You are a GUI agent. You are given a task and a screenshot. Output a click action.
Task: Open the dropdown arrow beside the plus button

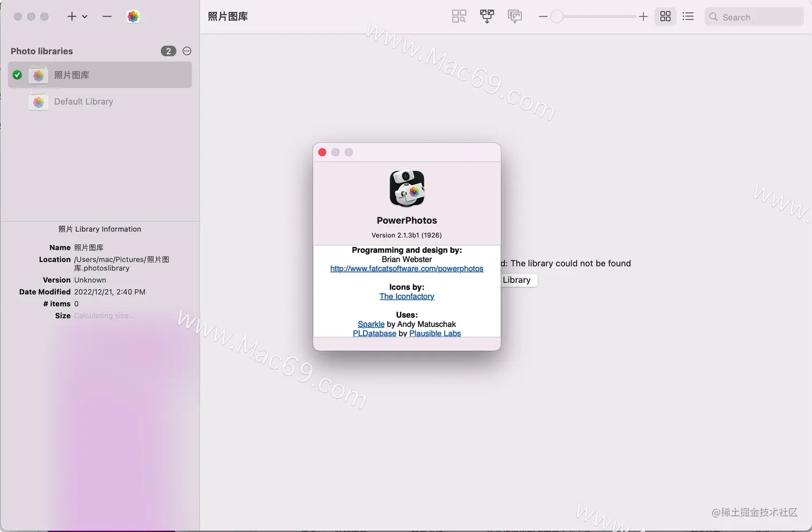pos(85,17)
